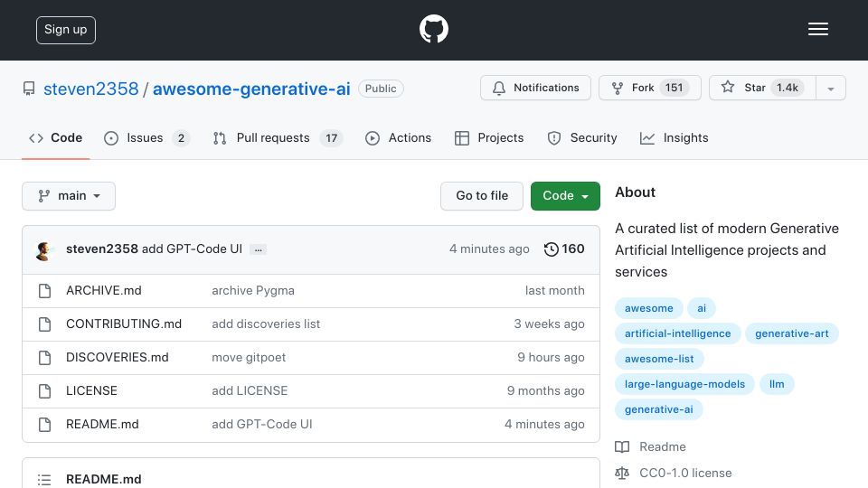Screen dimensions: 868x488
Task: Click the Sign up button
Action: coord(66,30)
